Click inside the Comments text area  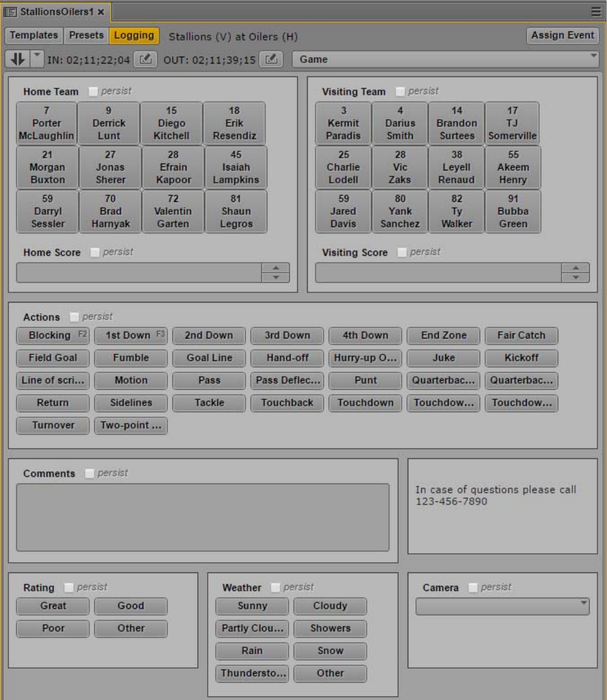(203, 517)
